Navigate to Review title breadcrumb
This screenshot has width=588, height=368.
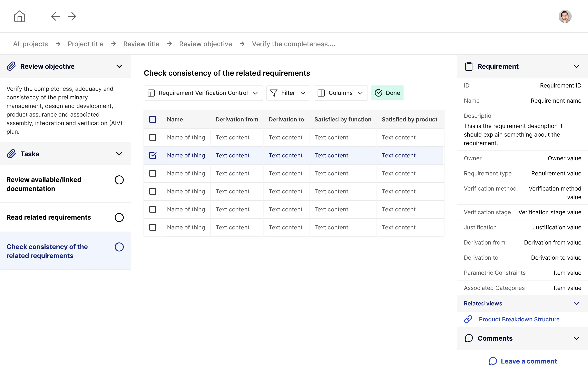coord(141,44)
